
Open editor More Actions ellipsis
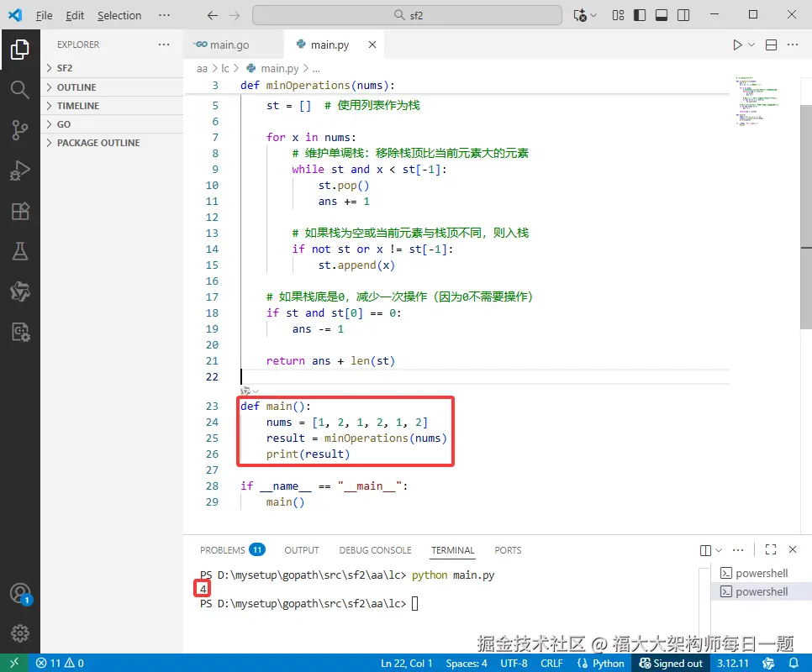[x=793, y=45]
